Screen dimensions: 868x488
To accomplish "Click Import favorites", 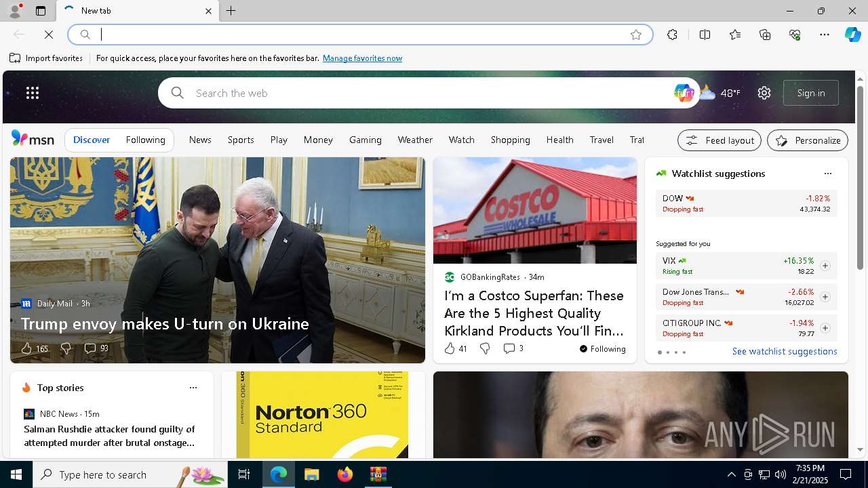I will pyautogui.click(x=46, y=58).
